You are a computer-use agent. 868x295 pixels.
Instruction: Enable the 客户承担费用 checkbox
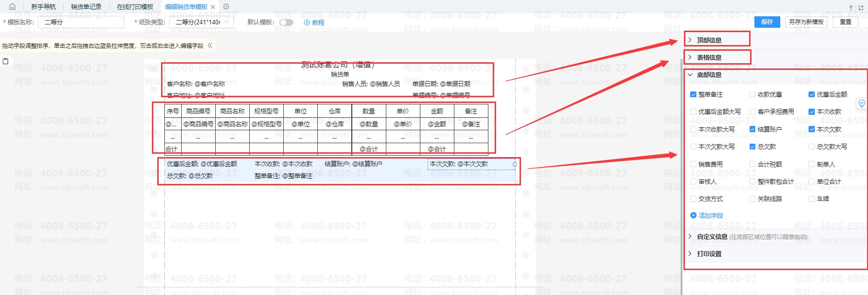752,112
